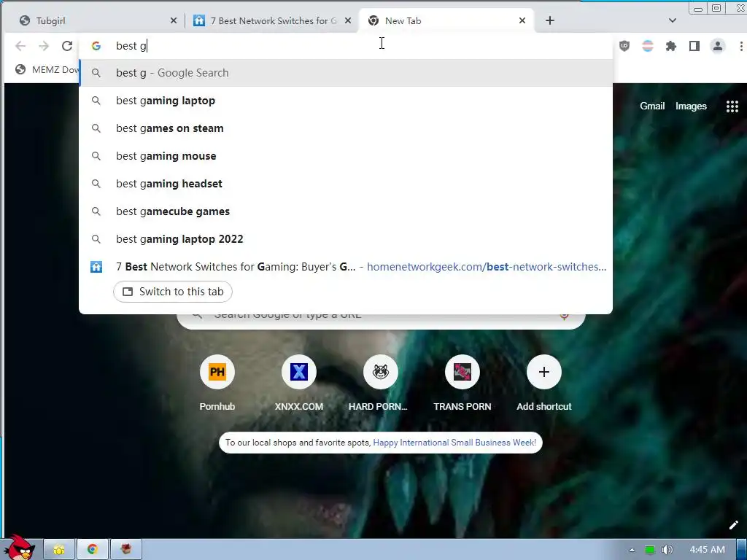Open the uBlock shield extension icon
The height and width of the screenshot is (560, 747).
[624, 46]
